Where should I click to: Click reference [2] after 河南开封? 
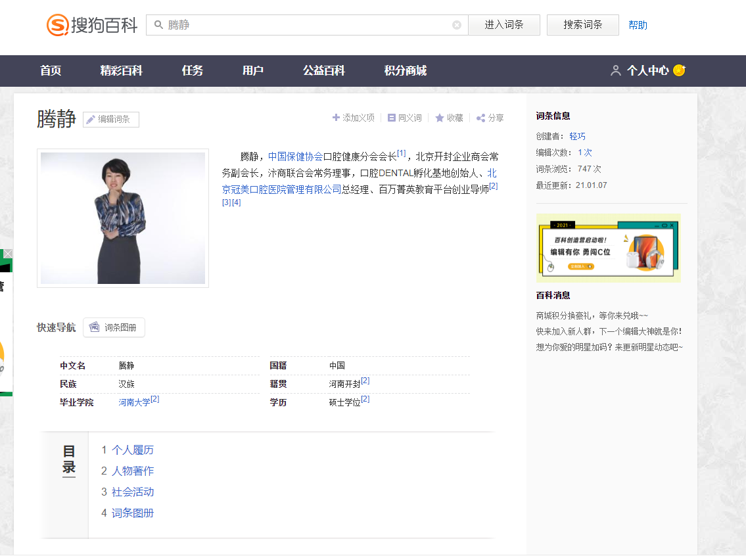click(x=365, y=381)
